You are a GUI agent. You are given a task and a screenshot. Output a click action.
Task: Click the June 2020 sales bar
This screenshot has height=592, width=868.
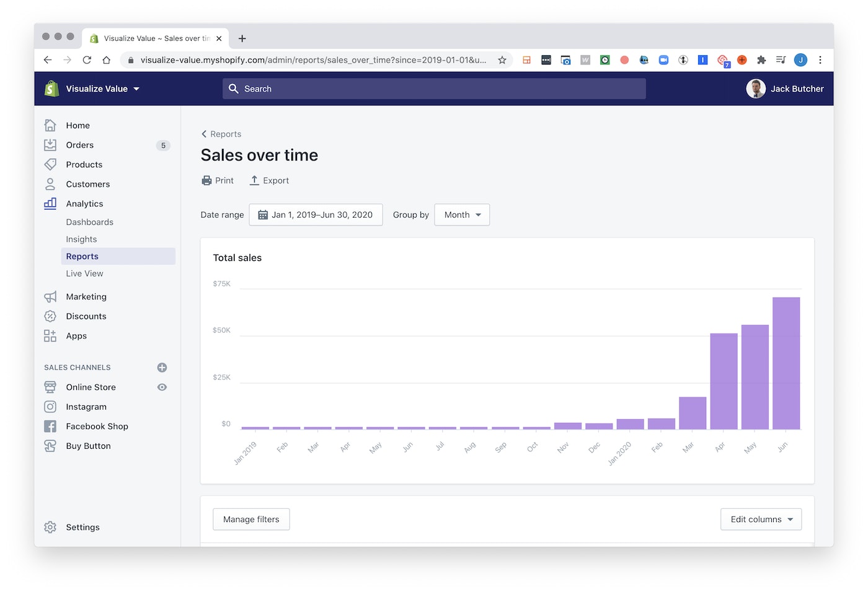786,363
